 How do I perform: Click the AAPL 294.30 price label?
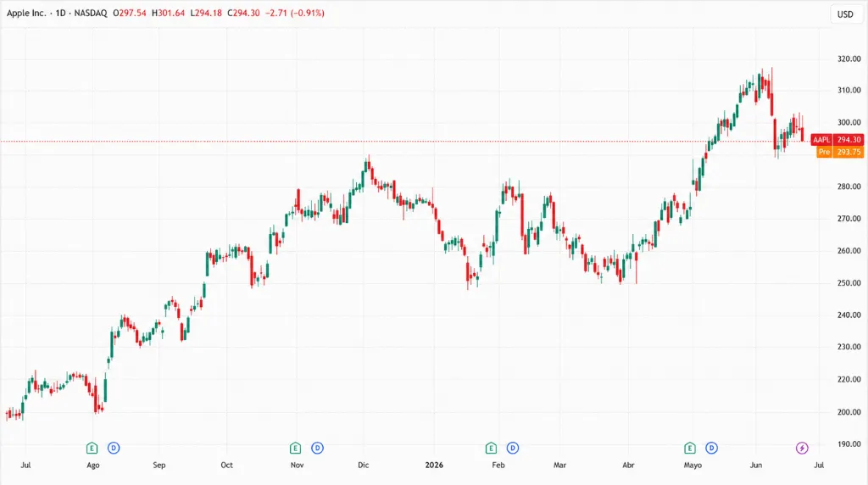click(837, 140)
